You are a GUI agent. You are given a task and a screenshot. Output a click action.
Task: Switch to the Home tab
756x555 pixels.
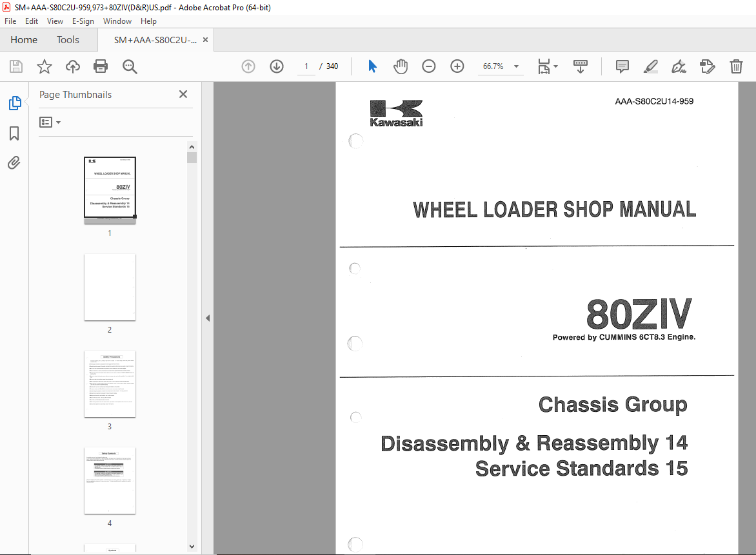pyautogui.click(x=24, y=40)
